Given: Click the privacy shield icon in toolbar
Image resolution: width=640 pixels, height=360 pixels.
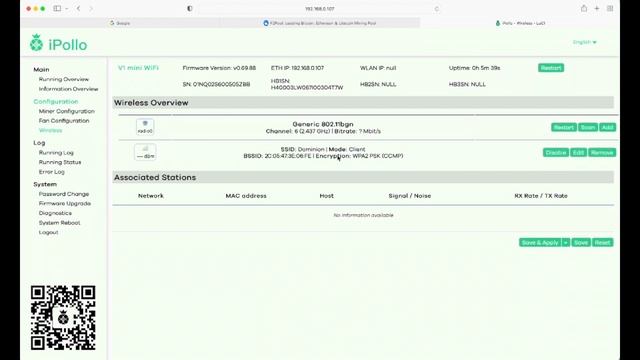Looking at the screenshot, I should pyautogui.click(x=190, y=9).
